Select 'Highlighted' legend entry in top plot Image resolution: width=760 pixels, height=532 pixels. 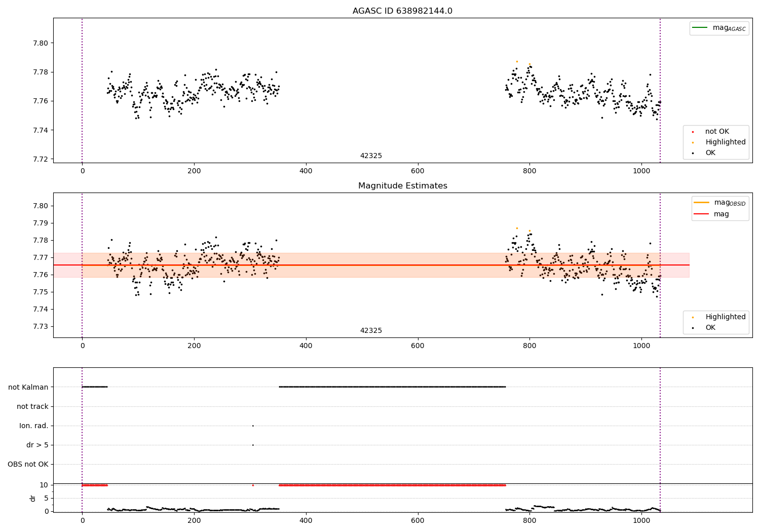[726, 142]
